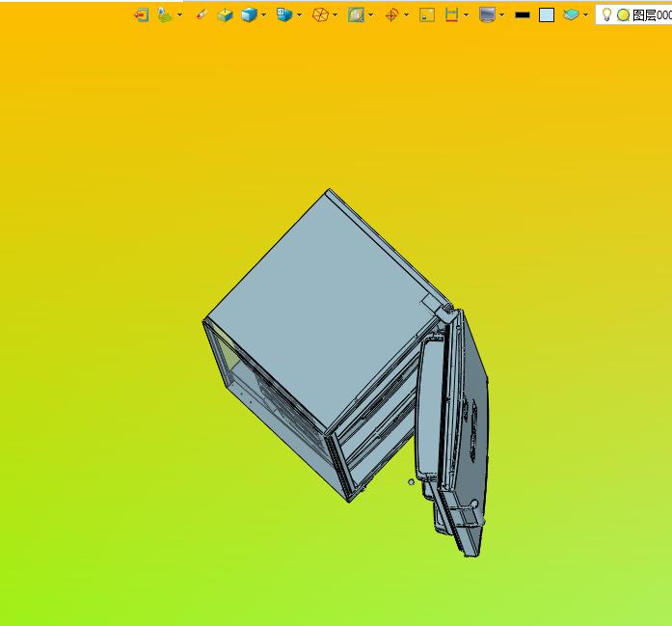Click the exit icon with red arrow

pos(141,15)
